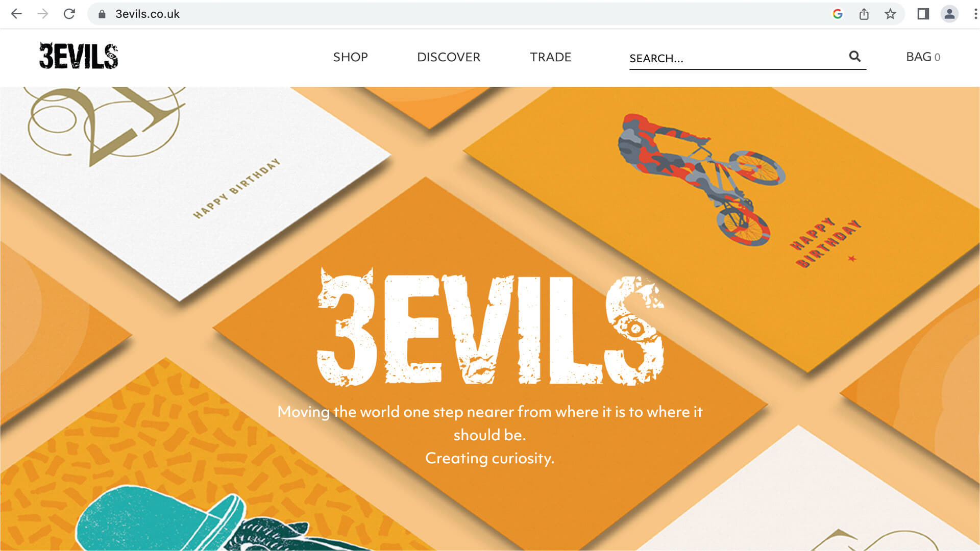Screen dimensions: 980x551
Task: Bookmark this page with star icon
Action: (x=890, y=14)
